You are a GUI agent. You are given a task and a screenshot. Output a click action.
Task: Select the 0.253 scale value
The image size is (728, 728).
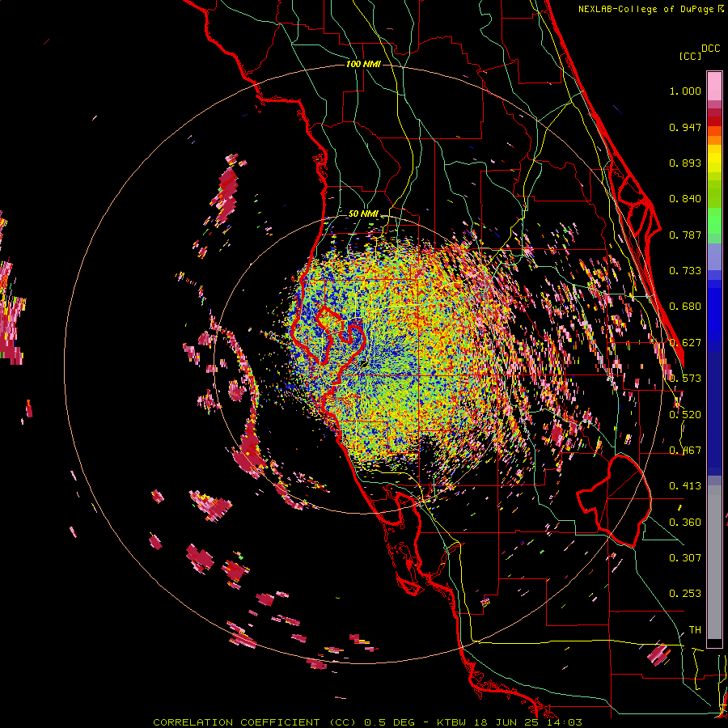coord(685,594)
